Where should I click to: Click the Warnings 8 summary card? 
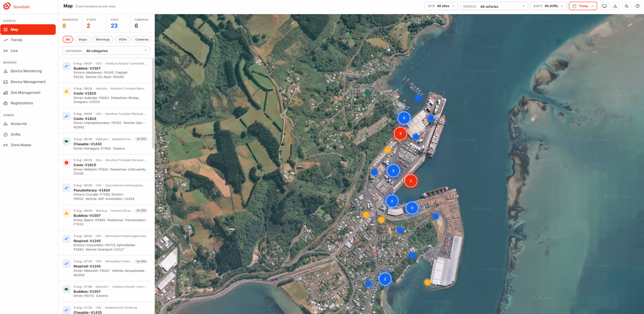click(x=70, y=23)
